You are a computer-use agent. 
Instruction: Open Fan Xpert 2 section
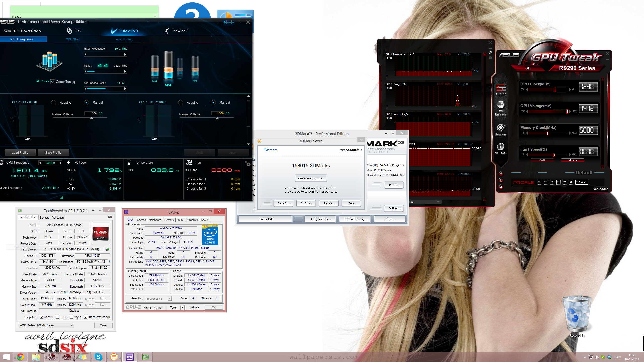(176, 31)
